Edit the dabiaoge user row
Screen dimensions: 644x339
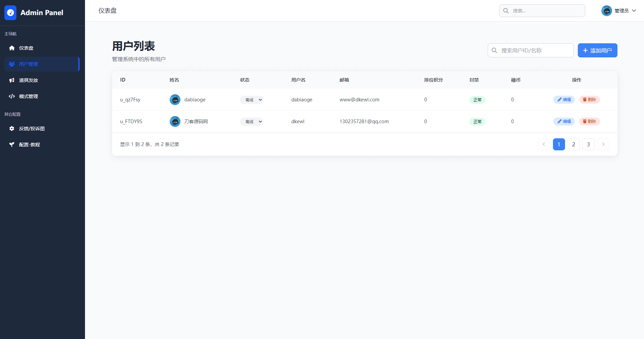pos(564,100)
